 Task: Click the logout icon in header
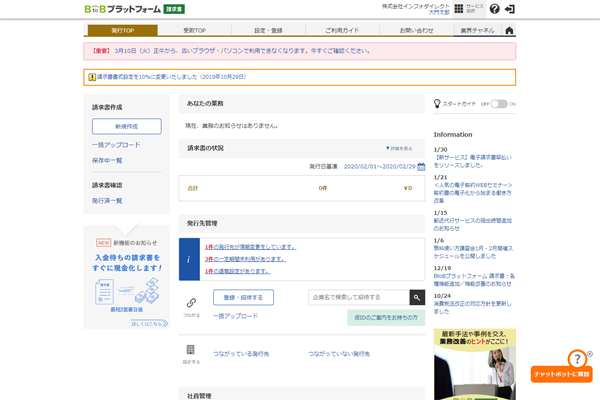[x=510, y=9]
